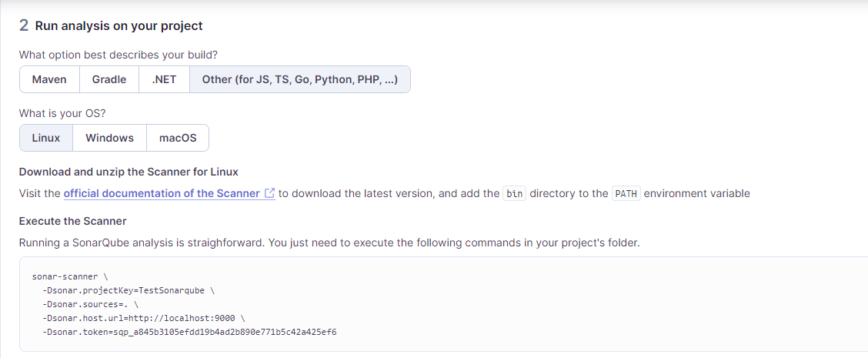Image resolution: width=868 pixels, height=358 pixels.
Task: Choose Windows as your OS
Action: (109, 138)
